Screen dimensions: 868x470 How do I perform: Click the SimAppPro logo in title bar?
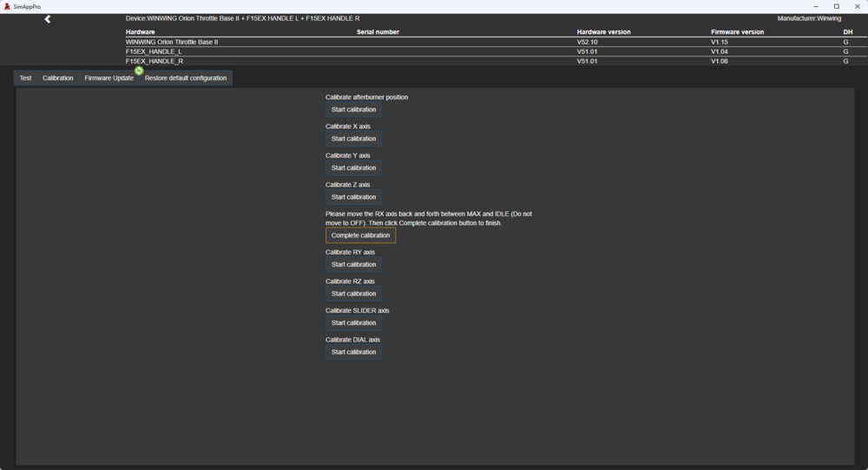pos(8,6)
